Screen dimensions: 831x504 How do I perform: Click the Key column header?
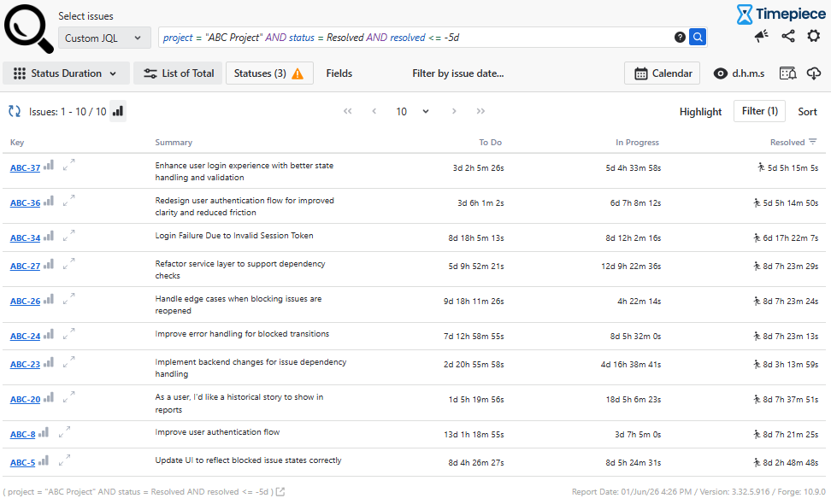click(x=17, y=143)
